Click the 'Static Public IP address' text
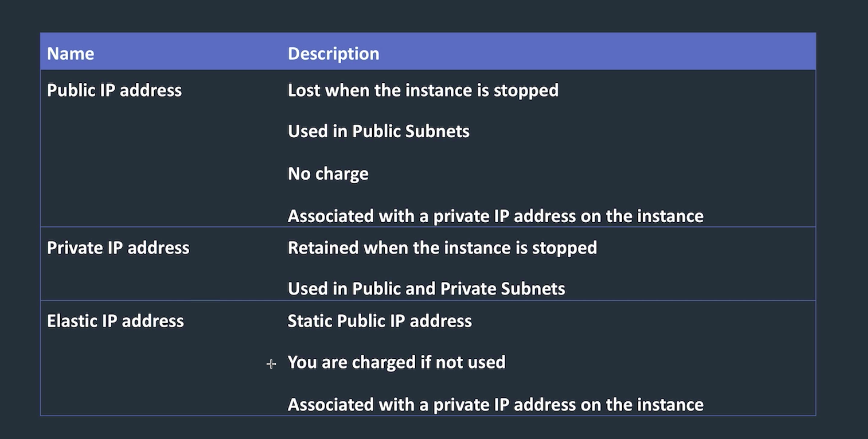868x439 pixels. tap(379, 321)
